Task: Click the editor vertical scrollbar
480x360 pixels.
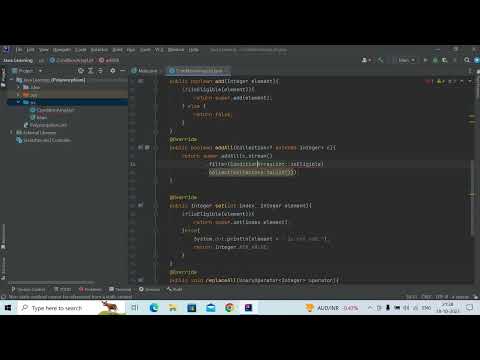Action: pos(472,197)
